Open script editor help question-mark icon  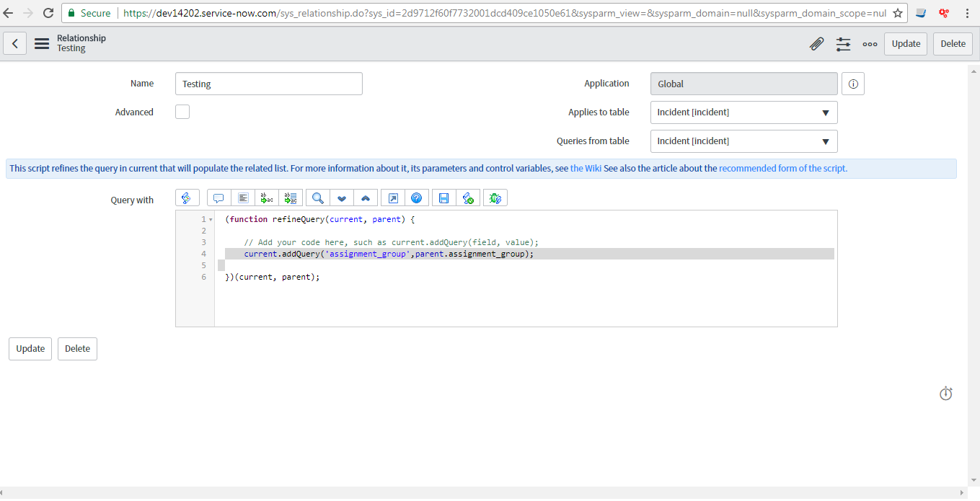416,198
